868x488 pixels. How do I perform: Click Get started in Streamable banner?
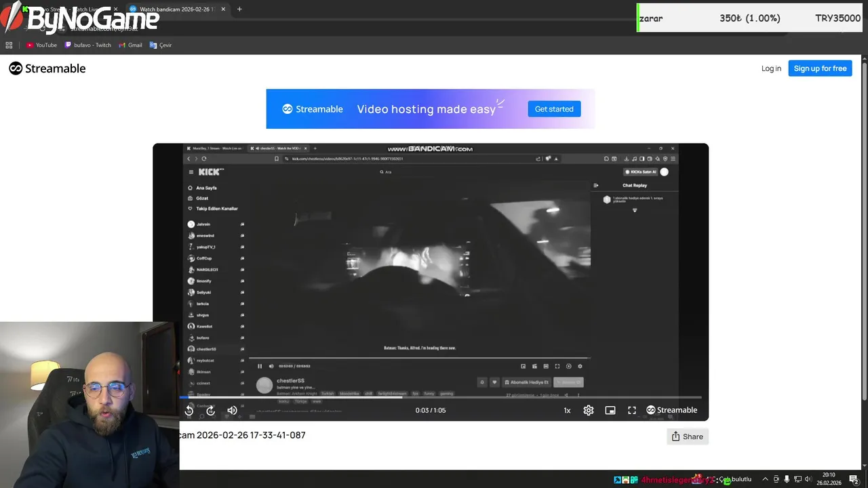(554, 108)
